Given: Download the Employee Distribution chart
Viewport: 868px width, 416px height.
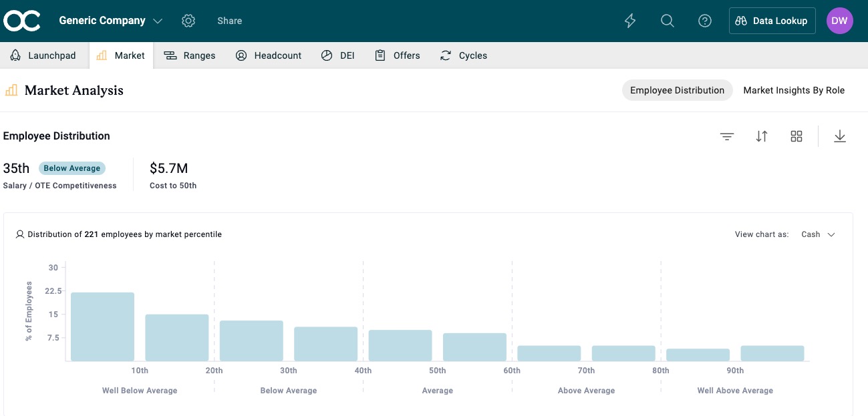Looking at the screenshot, I should pyautogui.click(x=840, y=136).
